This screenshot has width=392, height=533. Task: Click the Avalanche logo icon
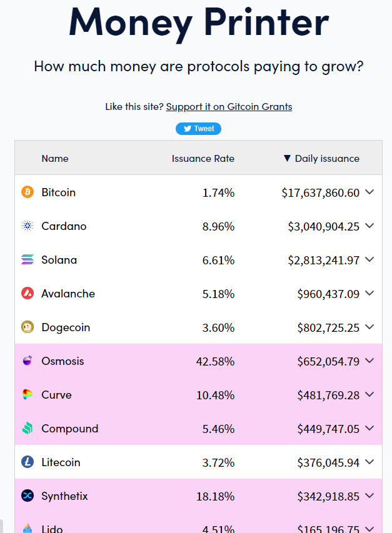click(26, 293)
